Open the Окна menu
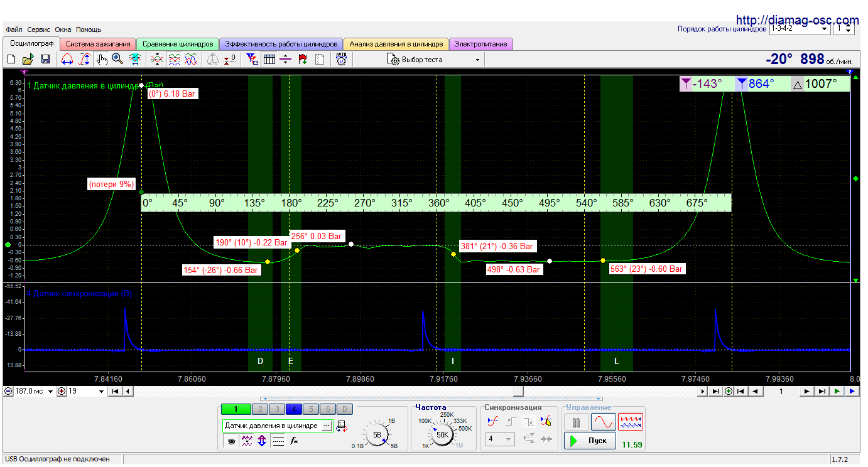 click(x=63, y=30)
